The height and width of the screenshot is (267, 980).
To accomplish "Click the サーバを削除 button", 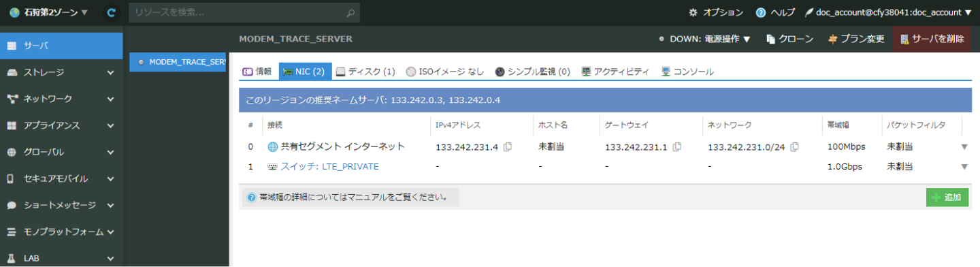I will click(x=932, y=39).
